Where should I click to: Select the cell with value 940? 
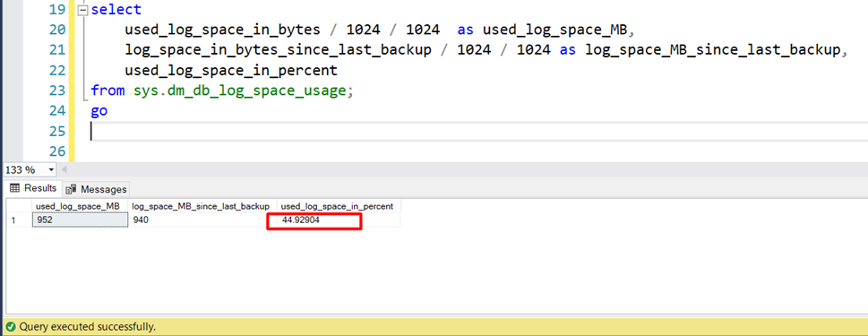point(202,220)
